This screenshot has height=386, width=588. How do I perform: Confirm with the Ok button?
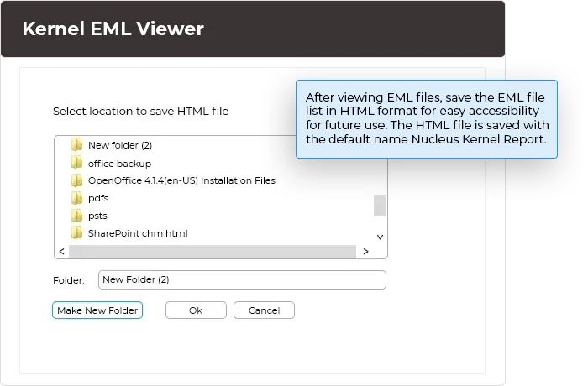point(196,310)
